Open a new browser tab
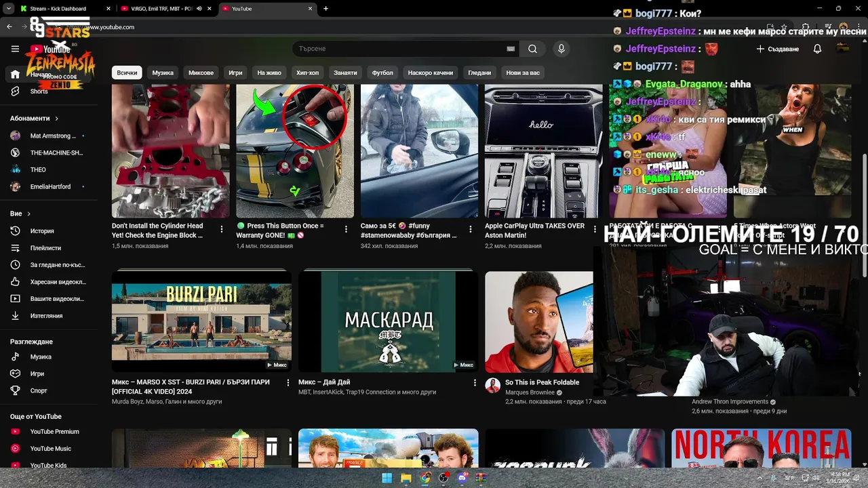This screenshot has width=868, height=488. (325, 9)
